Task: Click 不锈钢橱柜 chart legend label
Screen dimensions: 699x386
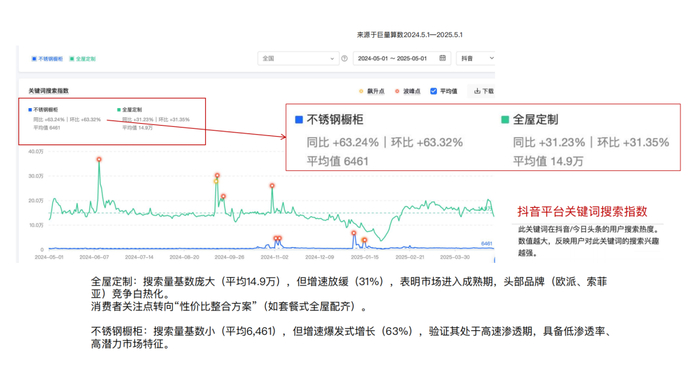Action: point(45,110)
